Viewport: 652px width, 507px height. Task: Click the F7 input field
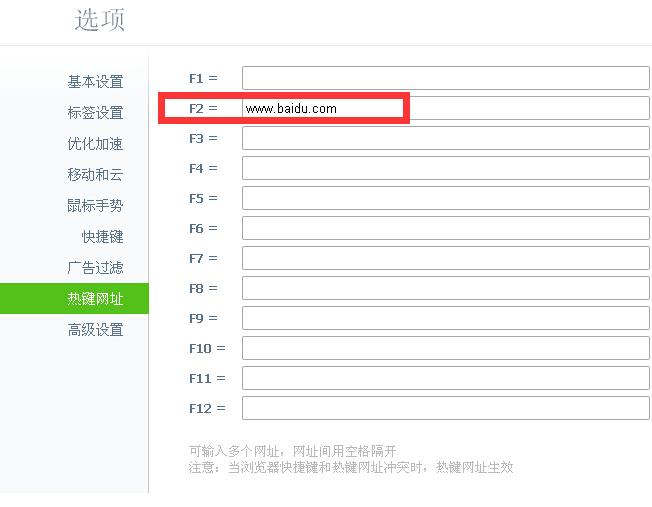point(445,258)
